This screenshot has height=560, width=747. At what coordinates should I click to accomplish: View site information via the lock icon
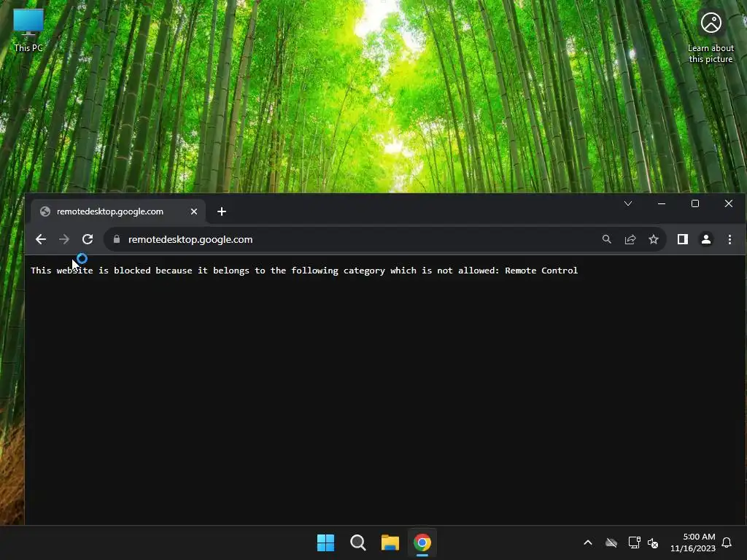(x=117, y=239)
